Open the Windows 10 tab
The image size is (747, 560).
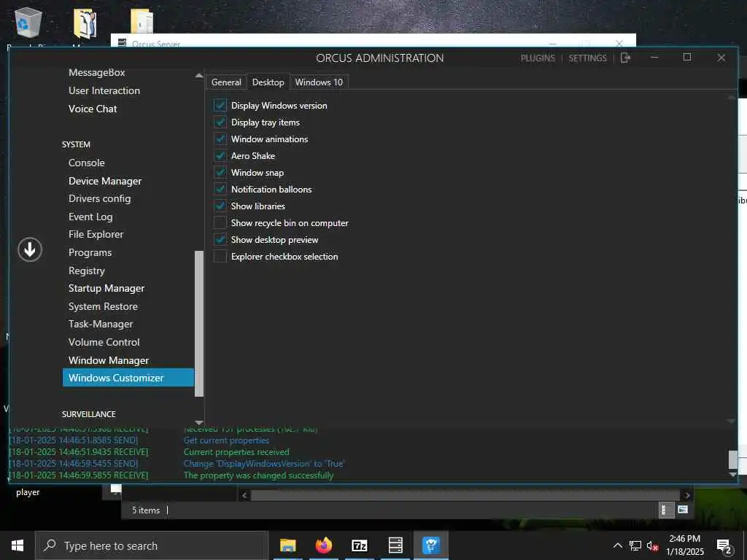319,82
